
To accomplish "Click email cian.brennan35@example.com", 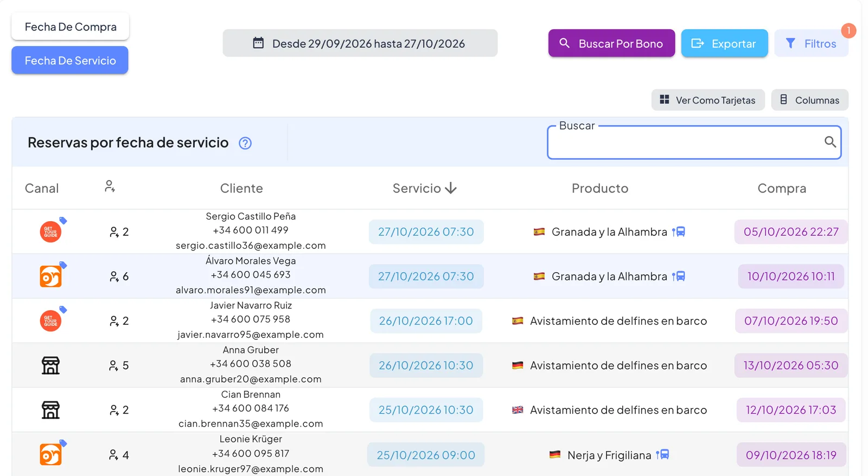I will pos(251,424).
